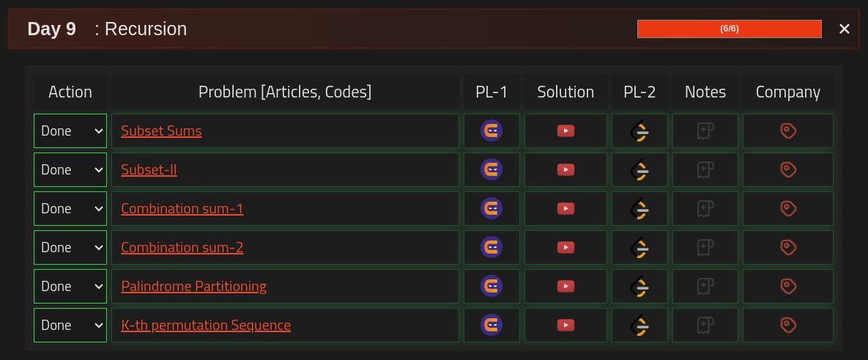The width and height of the screenshot is (868, 360).
Task: Open Coding Ninjas link for Combination sum-1
Action: [492, 208]
